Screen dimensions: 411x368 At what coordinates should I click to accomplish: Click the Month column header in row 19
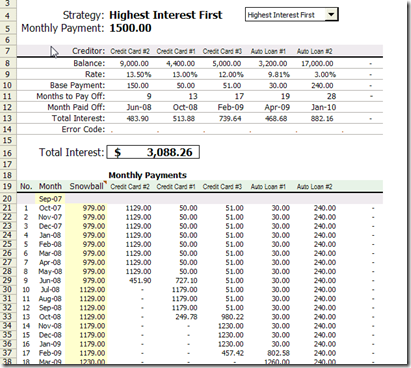coord(50,186)
